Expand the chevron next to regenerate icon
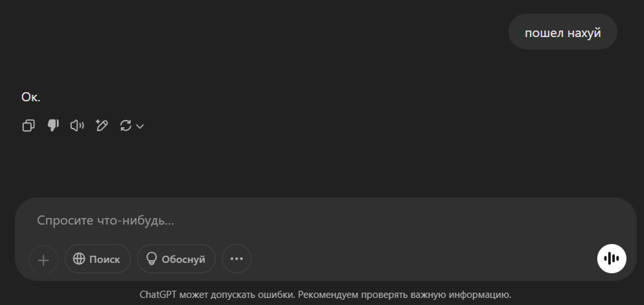644x305 pixels. [140, 127]
